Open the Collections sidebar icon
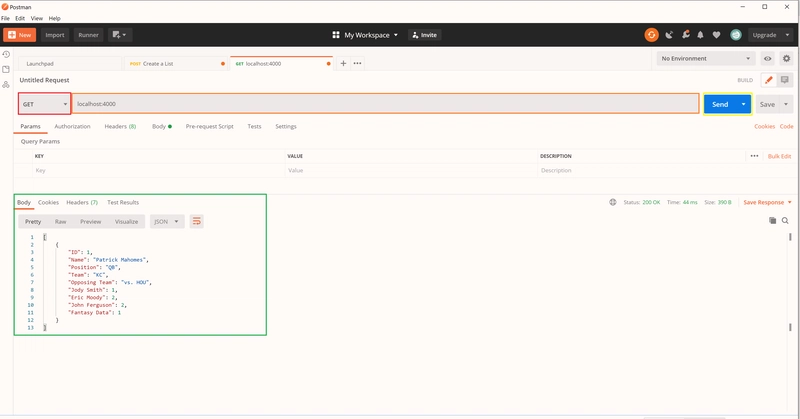The width and height of the screenshot is (800, 419). point(6,69)
